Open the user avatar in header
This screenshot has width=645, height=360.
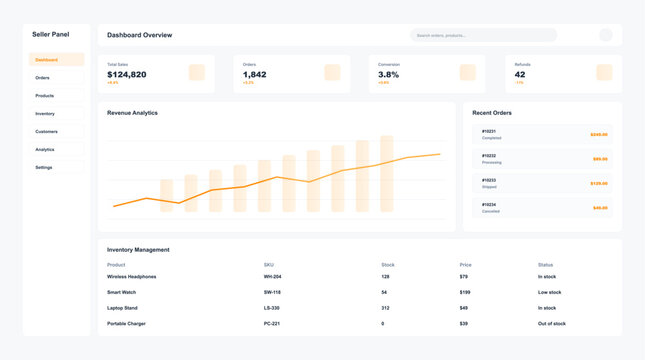point(606,35)
